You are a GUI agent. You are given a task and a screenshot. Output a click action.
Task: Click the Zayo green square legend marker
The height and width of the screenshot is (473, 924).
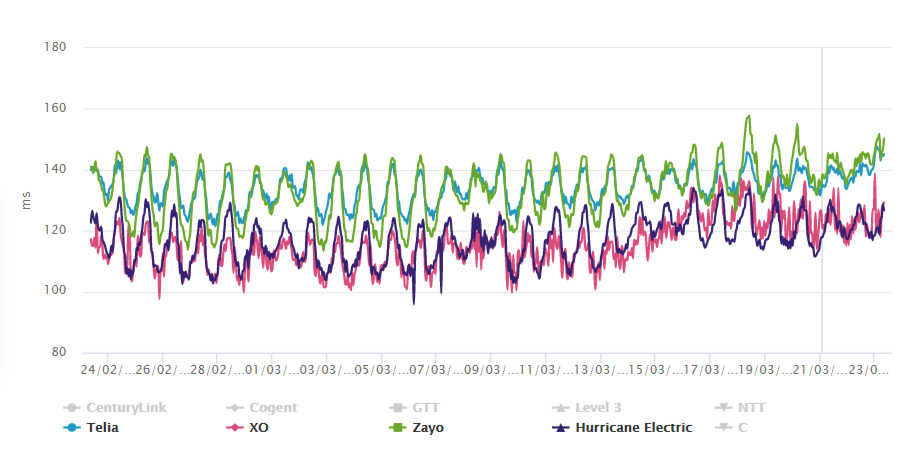(398, 428)
